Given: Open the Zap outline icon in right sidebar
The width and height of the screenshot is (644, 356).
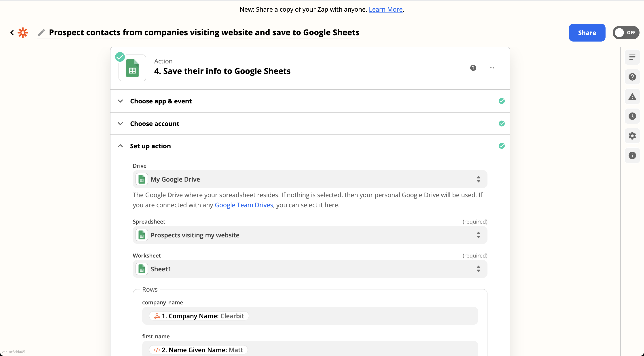Looking at the screenshot, I should pyautogui.click(x=632, y=57).
